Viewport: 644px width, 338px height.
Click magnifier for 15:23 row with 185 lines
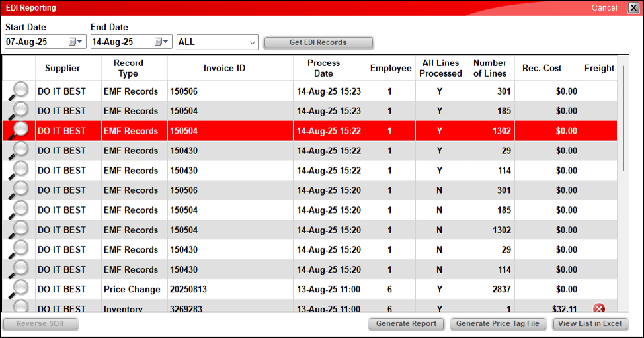(20, 110)
